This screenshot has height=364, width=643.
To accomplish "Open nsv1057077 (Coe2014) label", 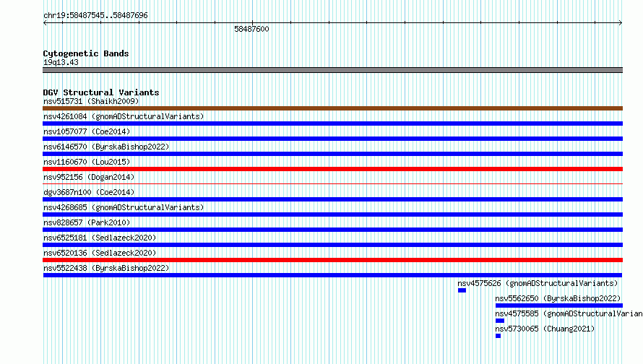I will [87, 131].
